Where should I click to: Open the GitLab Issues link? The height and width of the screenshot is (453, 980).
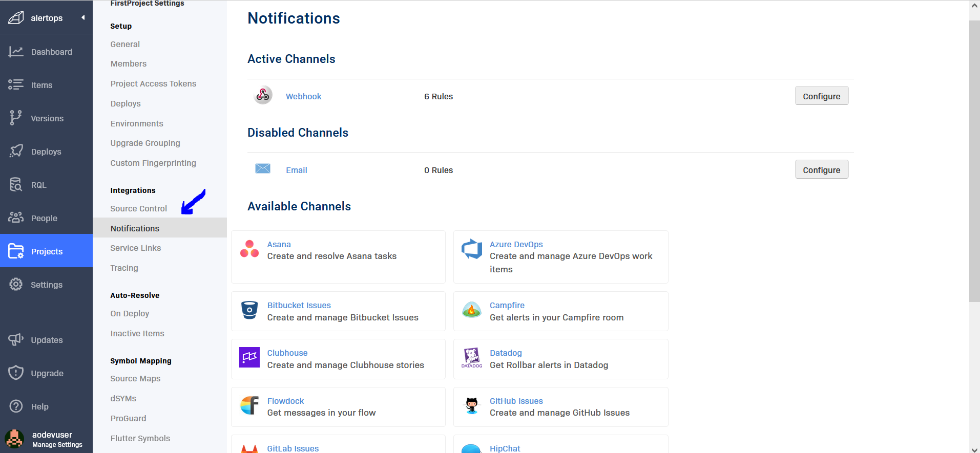click(x=293, y=448)
